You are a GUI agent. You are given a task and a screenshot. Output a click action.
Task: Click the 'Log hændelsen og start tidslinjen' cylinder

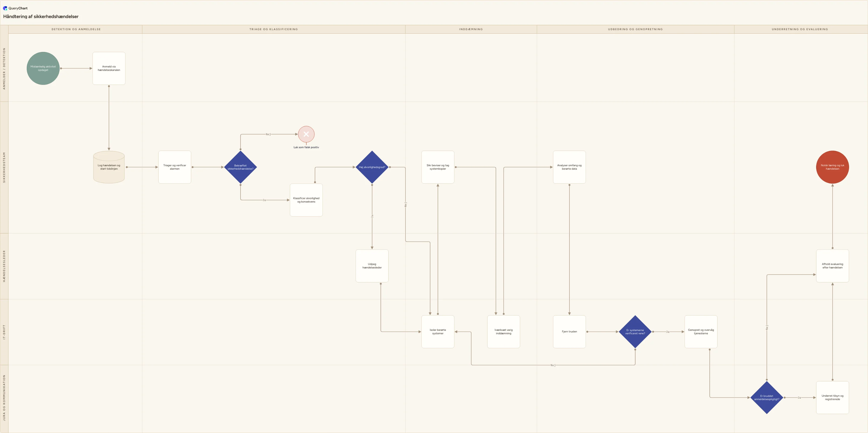click(109, 167)
